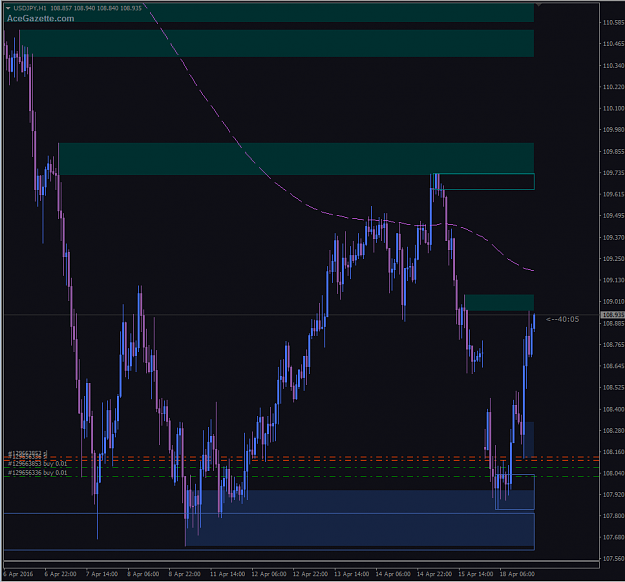
Task: Click the current price tag 108.935
Action: pyautogui.click(x=612, y=315)
